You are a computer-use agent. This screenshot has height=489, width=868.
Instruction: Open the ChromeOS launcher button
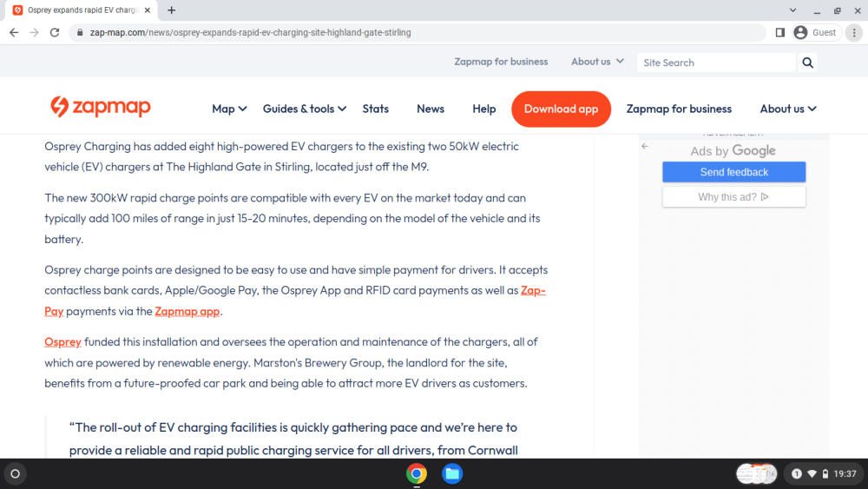15,473
